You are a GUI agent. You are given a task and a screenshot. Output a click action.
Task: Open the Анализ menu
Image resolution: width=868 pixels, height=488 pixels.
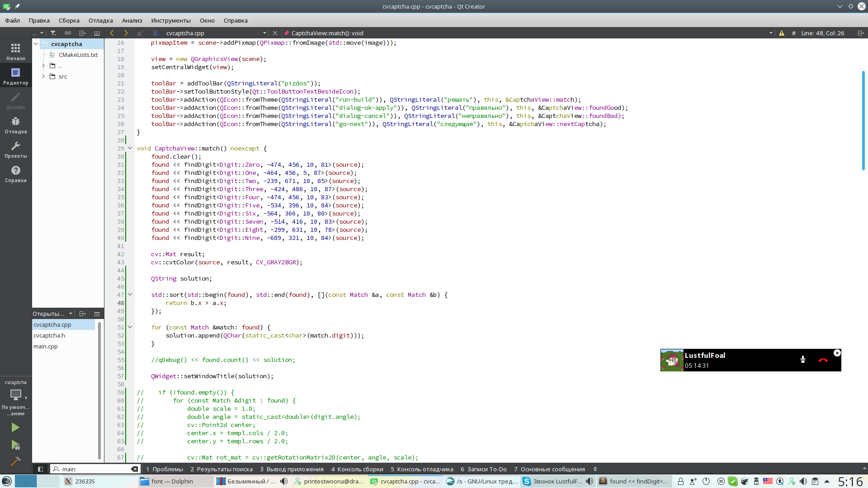132,20
